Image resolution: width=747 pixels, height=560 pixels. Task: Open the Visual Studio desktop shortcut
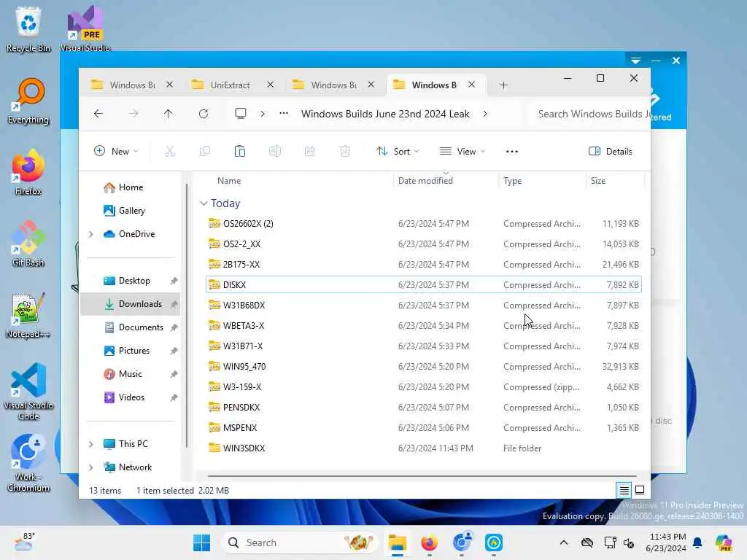pos(85,29)
